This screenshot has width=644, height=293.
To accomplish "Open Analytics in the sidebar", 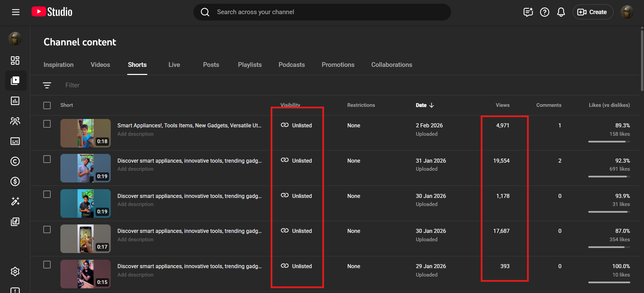I will 15,101.
